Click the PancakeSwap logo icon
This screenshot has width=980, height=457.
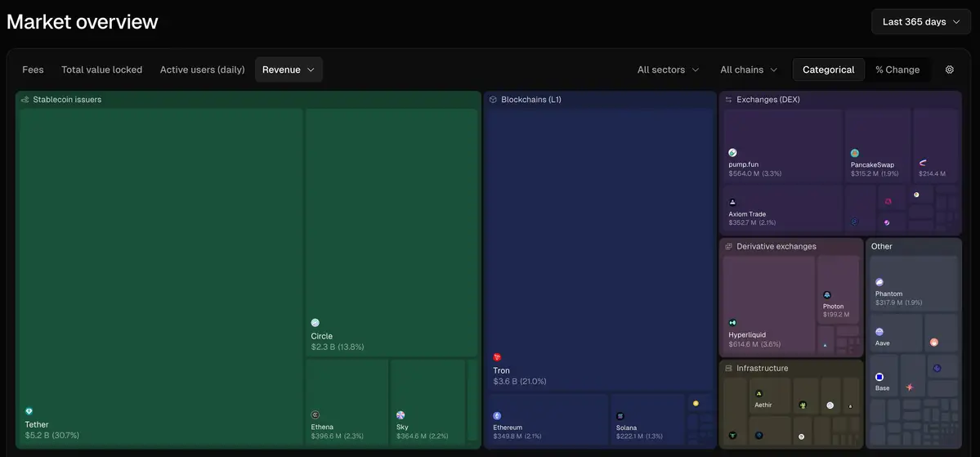pyautogui.click(x=855, y=153)
